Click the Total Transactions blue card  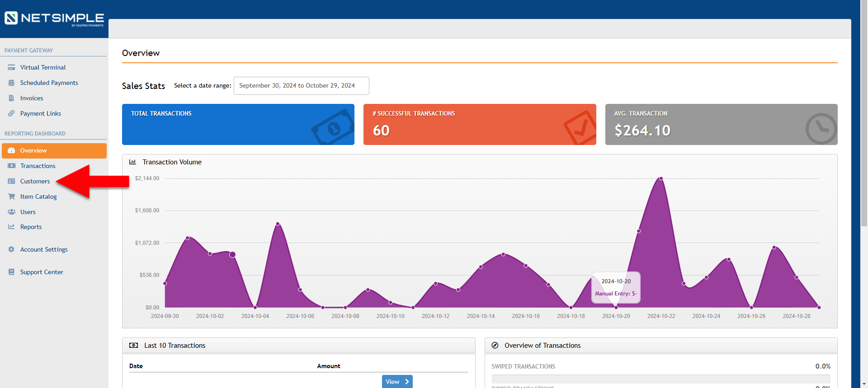tap(238, 125)
